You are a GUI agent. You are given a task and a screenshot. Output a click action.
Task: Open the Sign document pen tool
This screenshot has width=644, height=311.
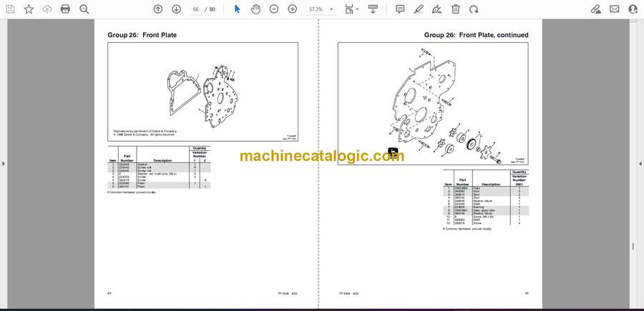437,9
